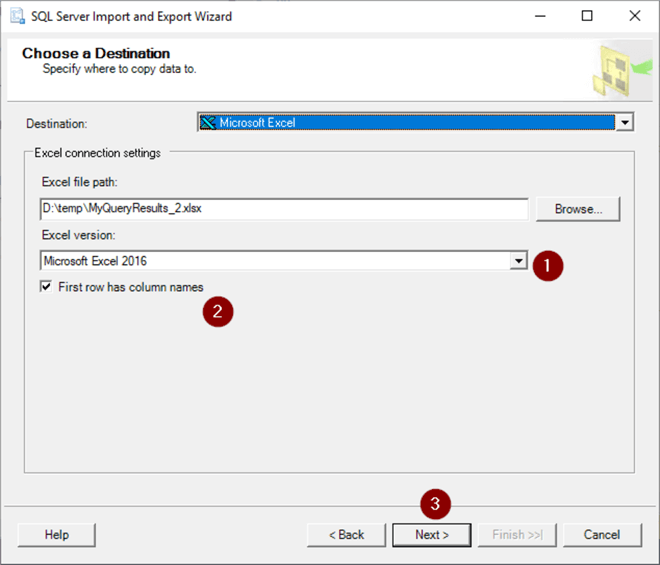Expand the Excel version dropdown arrow
This screenshot has width=660, height=565.
click(518, 261)
